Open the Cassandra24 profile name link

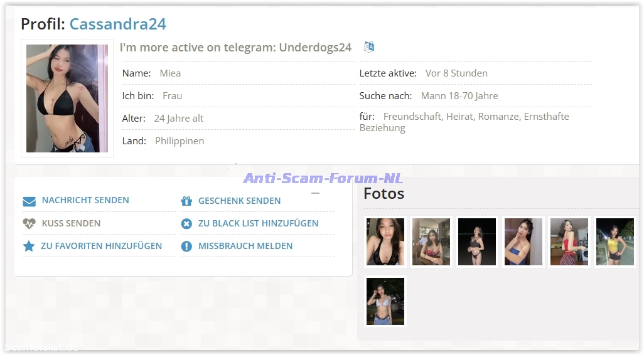pos(117,24)
